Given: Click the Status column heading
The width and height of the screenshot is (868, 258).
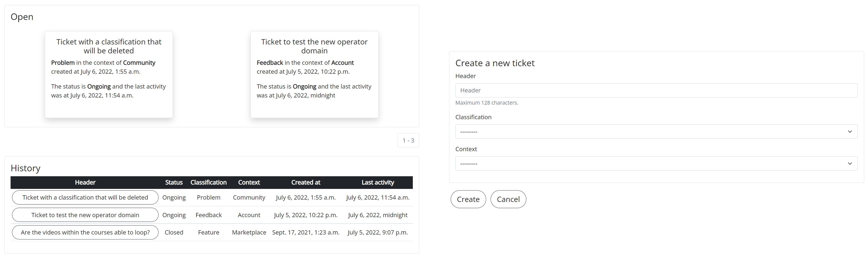Looking at the screenshot, I should 174,183.
